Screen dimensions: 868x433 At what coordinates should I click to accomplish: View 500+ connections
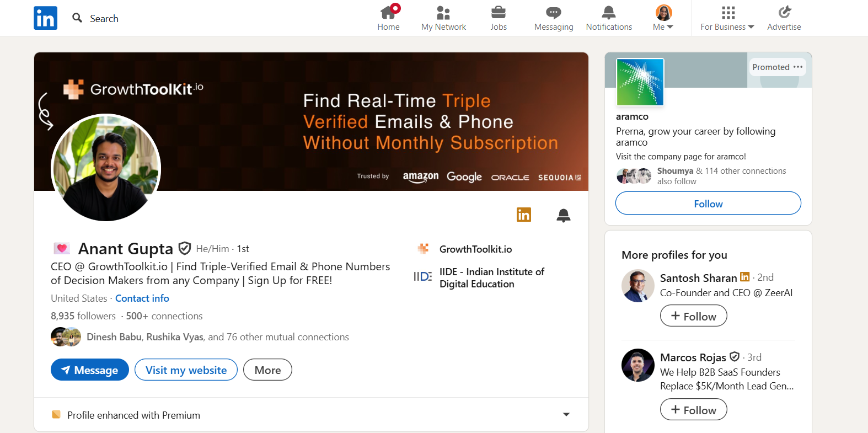(164, 316)
